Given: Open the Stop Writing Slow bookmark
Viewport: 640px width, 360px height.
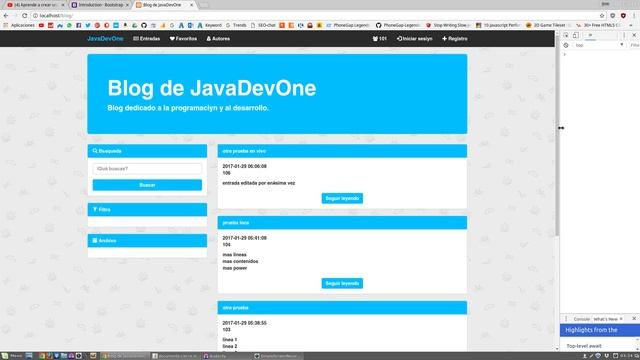Looking at the screenshot, I should (x=448, y=25).
